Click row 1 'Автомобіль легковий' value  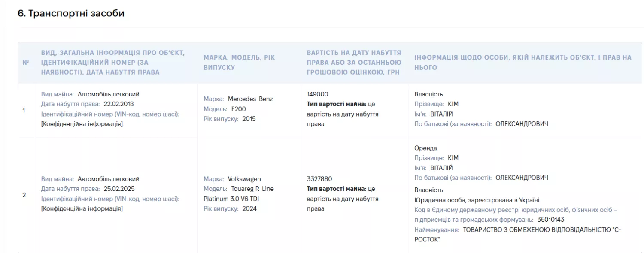[x=109, y=94]
